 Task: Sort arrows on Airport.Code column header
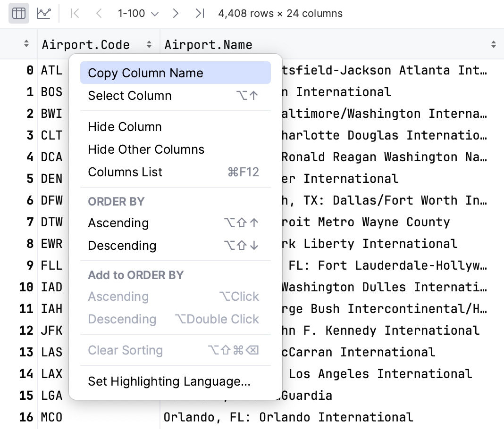point(149,44)
